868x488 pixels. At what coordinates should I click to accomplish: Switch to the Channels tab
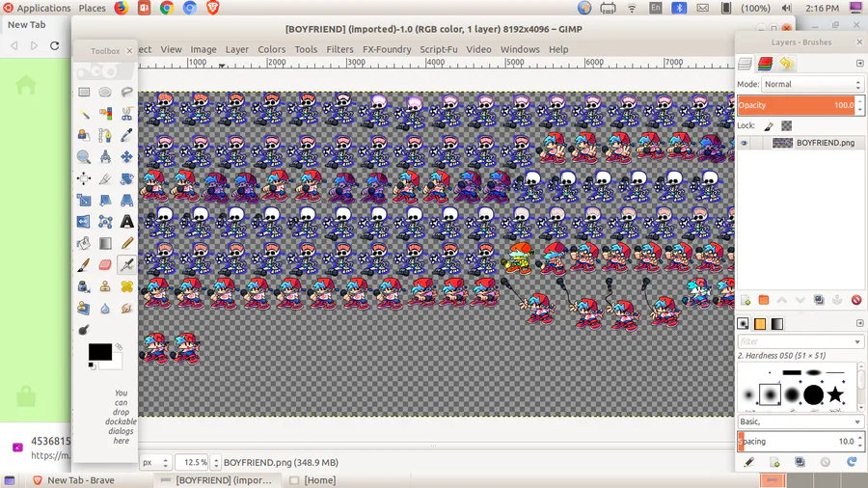coord(765,64)
